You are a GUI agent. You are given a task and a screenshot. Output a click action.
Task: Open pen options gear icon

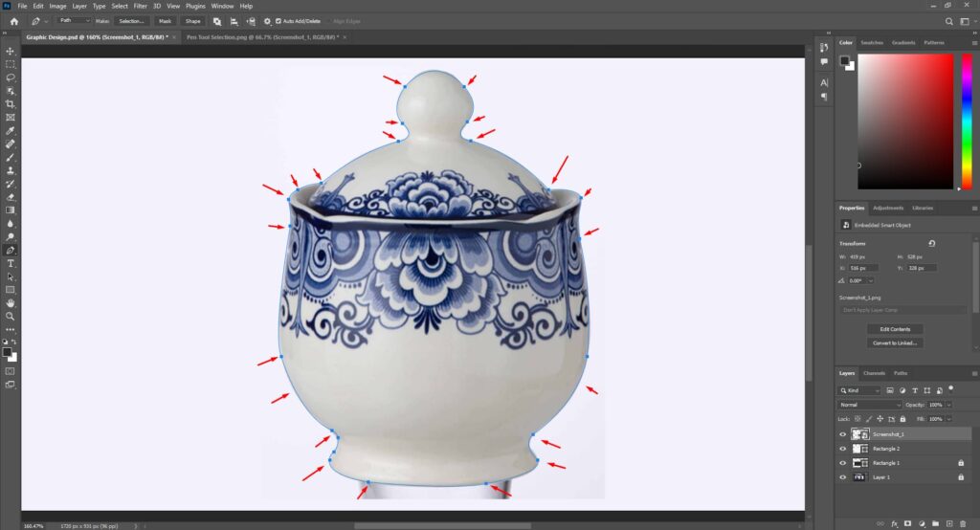(268, 21)
